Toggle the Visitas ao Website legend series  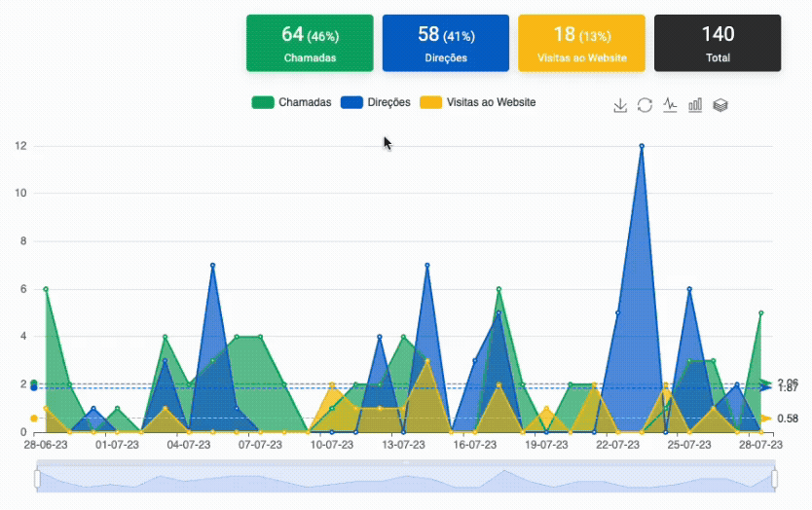478,102
